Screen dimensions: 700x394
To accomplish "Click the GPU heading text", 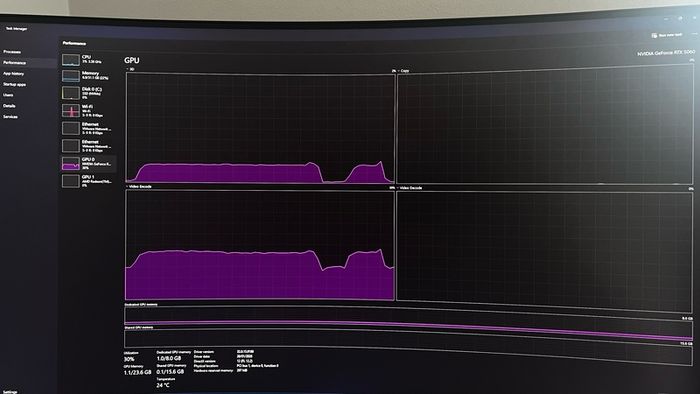I will (x=132, y=60).
